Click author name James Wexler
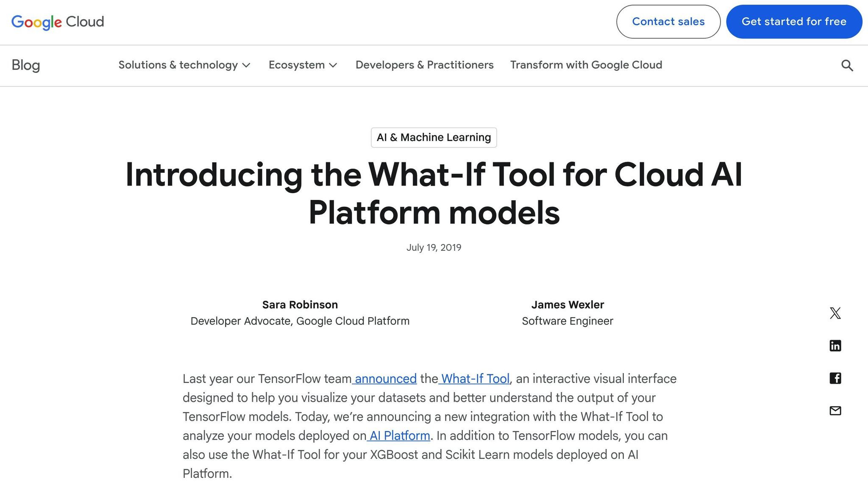 tap(568, 304)
